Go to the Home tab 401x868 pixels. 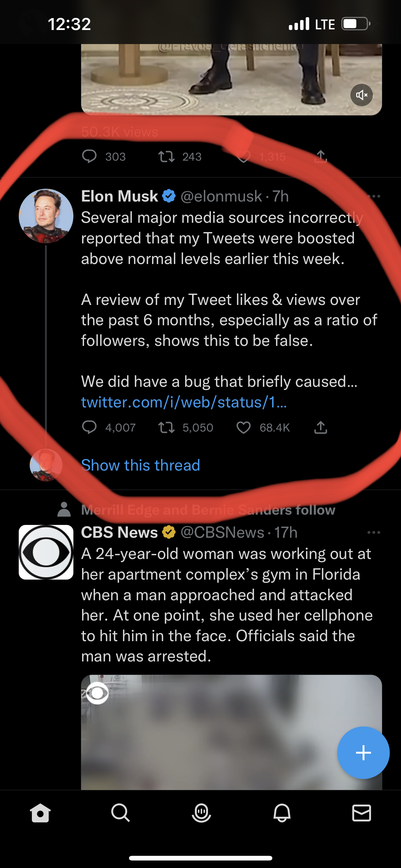click(40, 813)
